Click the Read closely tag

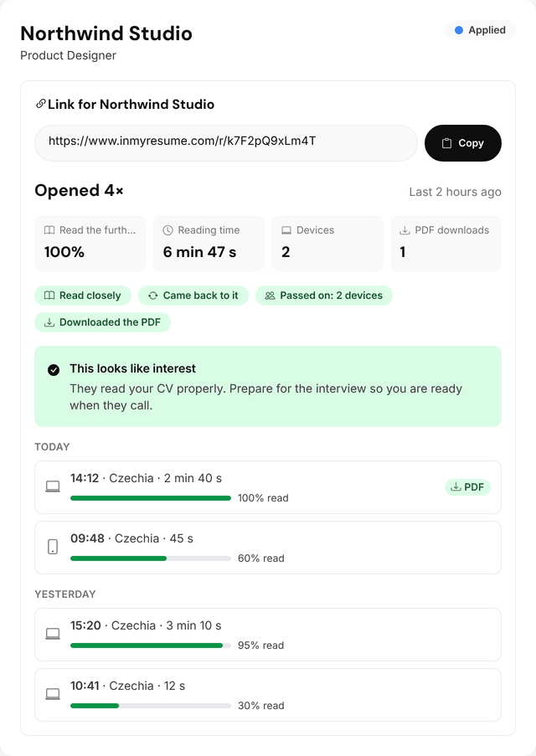(x=83, y=296)
